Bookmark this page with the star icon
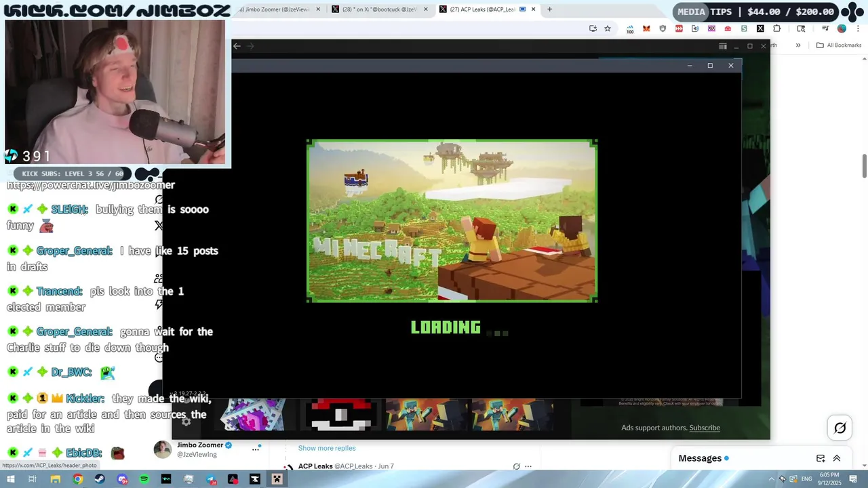This screenshot has height=488, width=868. [608, 28]
